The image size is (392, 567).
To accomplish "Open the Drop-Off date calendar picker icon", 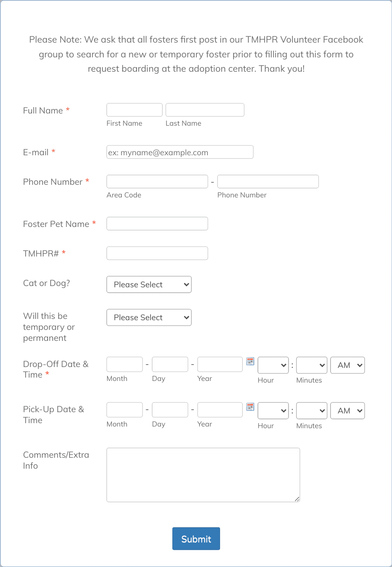I will click(x=250, y=362).
